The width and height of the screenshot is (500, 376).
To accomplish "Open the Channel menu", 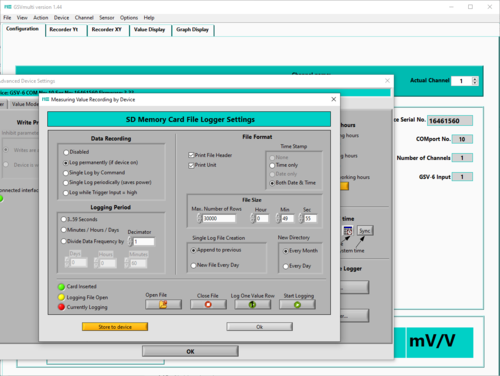I will click(x=84, y=18).
